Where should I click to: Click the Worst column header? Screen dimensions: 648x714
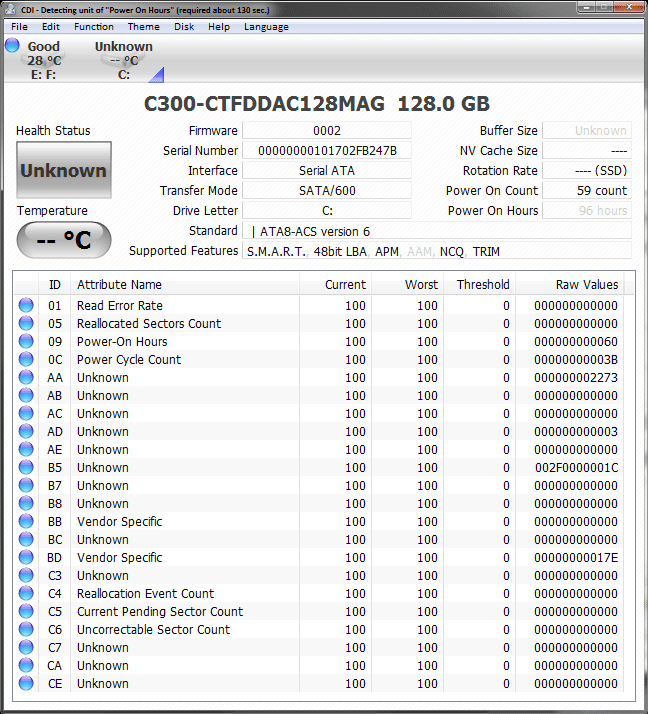click(407, 285)
